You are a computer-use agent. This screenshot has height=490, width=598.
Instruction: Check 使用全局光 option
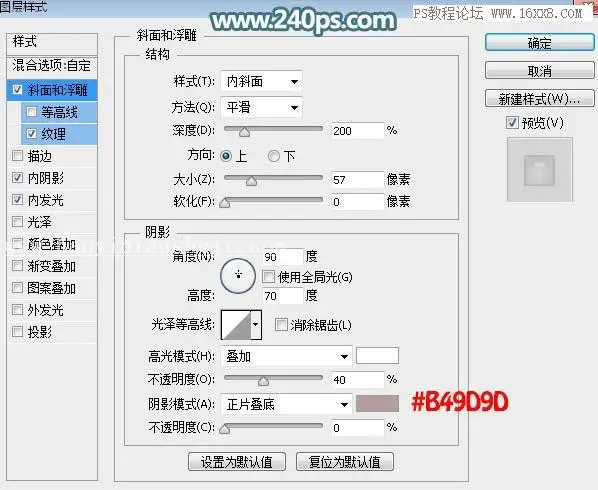click(x=268, y=277)
